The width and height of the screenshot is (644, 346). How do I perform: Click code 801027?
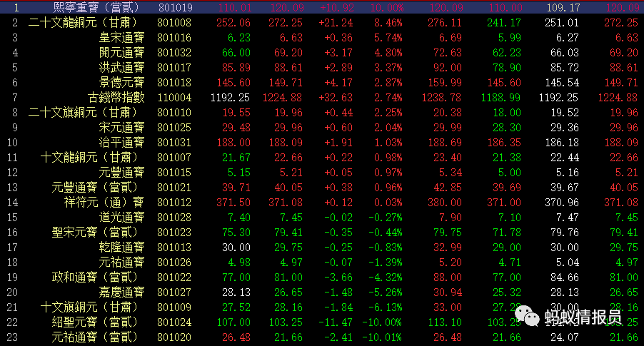pyautogui.click(x=174, y=292)
